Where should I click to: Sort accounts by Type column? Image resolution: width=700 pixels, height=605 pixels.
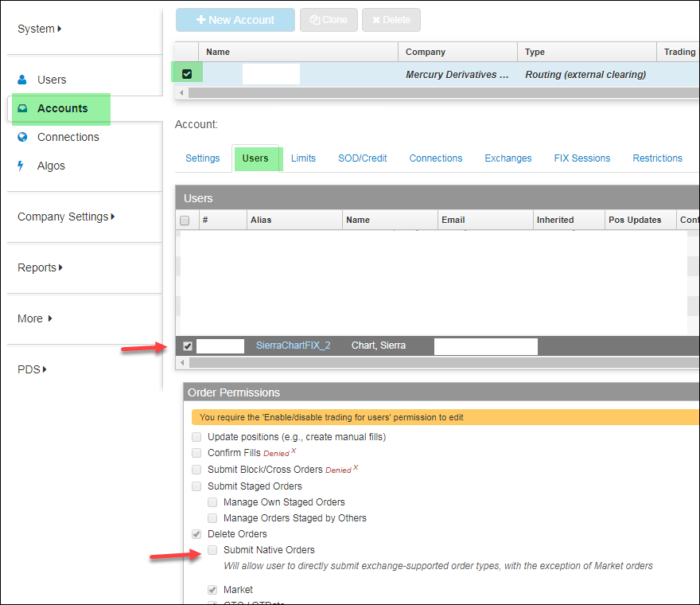coord(587,52)
